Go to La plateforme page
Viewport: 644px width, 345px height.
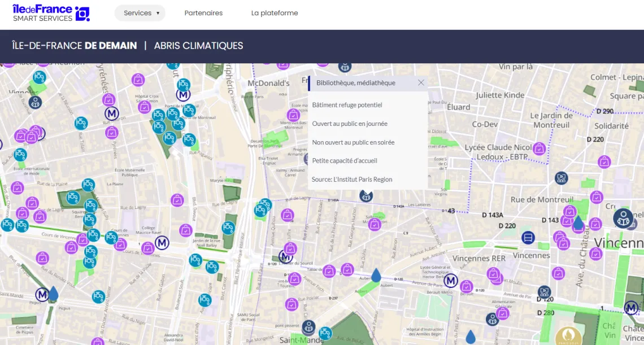pos(275,13)
